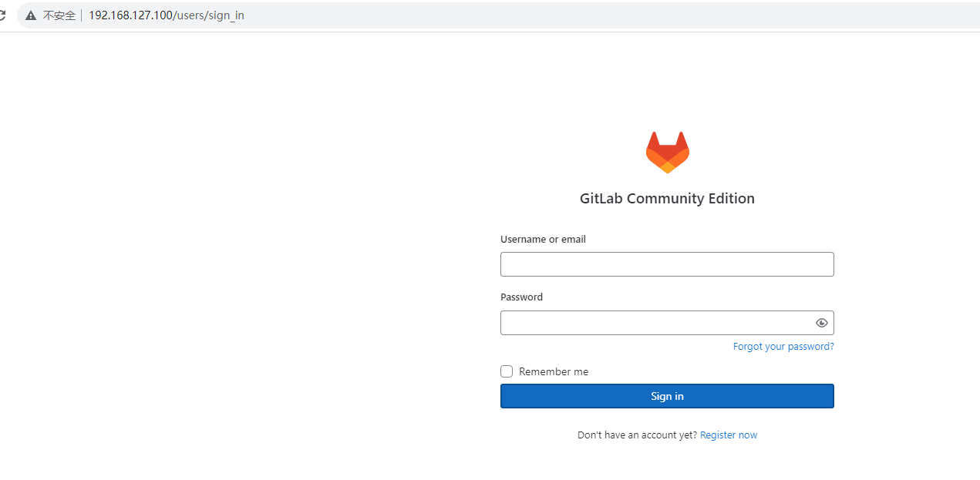This screenshot has height=480, width=980.
Task: Click the '不安全' site security label
Action: click(x=59, y=15)
